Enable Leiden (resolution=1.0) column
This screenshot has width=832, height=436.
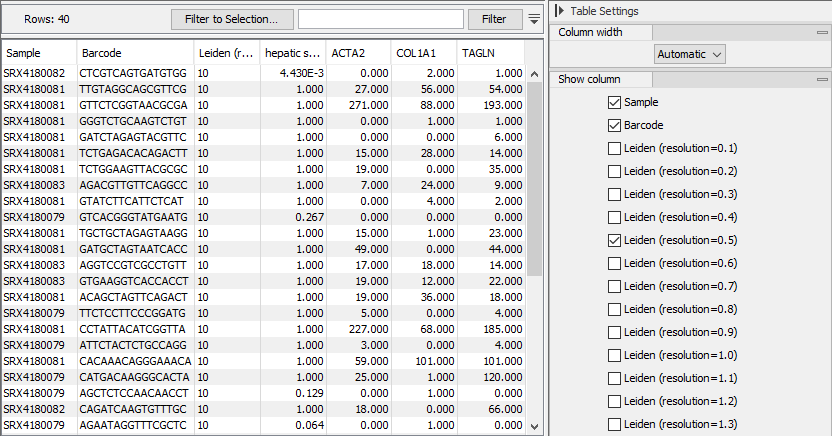click(614, 355)
